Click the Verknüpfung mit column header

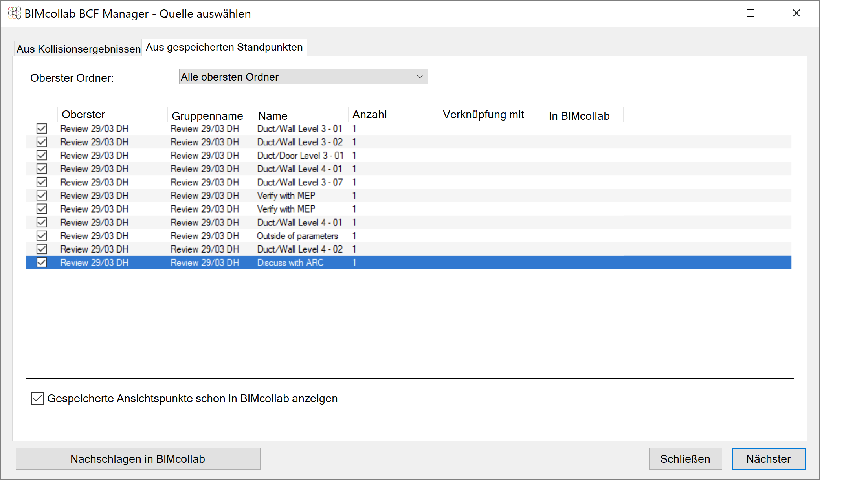[492, 115]
